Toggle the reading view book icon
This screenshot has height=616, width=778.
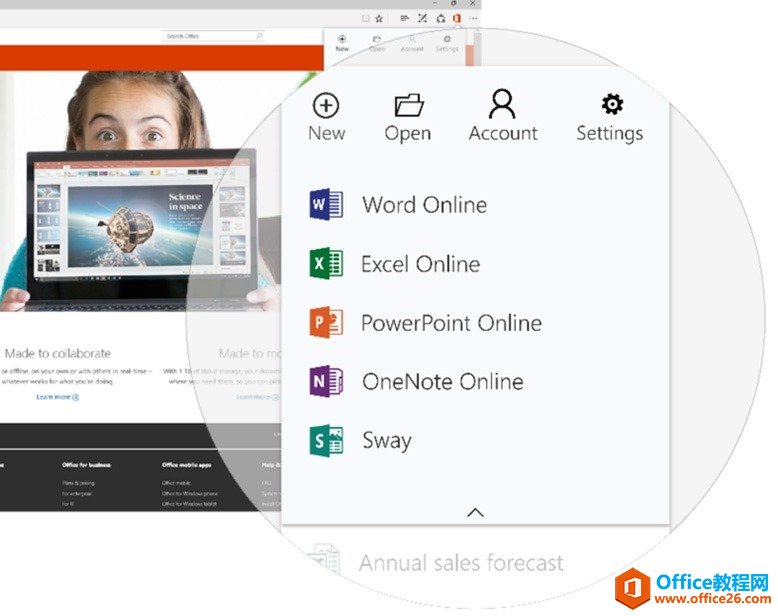(x=366, y=18)
